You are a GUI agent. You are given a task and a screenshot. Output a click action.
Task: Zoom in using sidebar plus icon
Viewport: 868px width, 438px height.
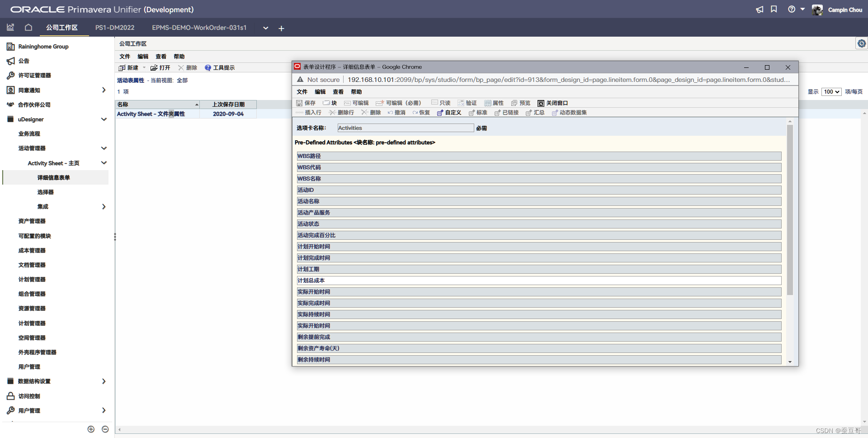[x=91, y=429]
